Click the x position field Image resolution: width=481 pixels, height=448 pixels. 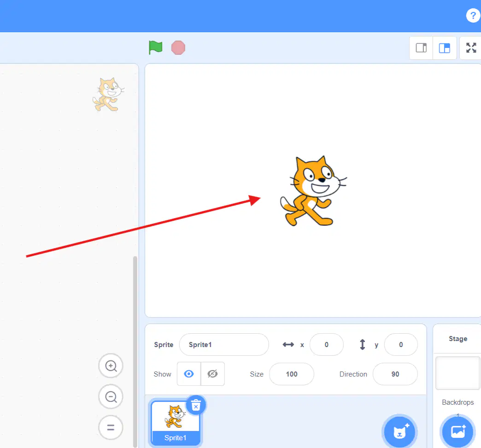326,345
